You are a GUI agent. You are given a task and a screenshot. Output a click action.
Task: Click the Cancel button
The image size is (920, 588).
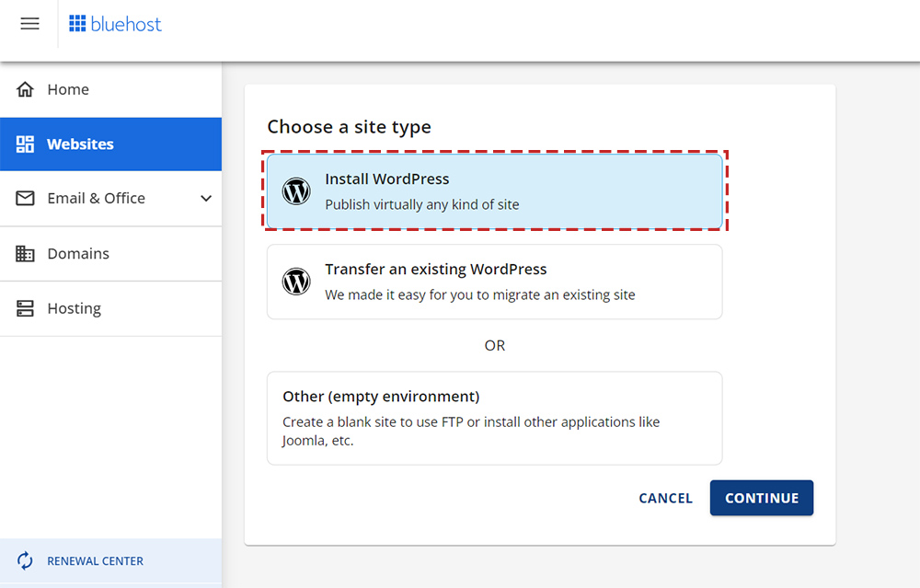[x=665, y=498]
